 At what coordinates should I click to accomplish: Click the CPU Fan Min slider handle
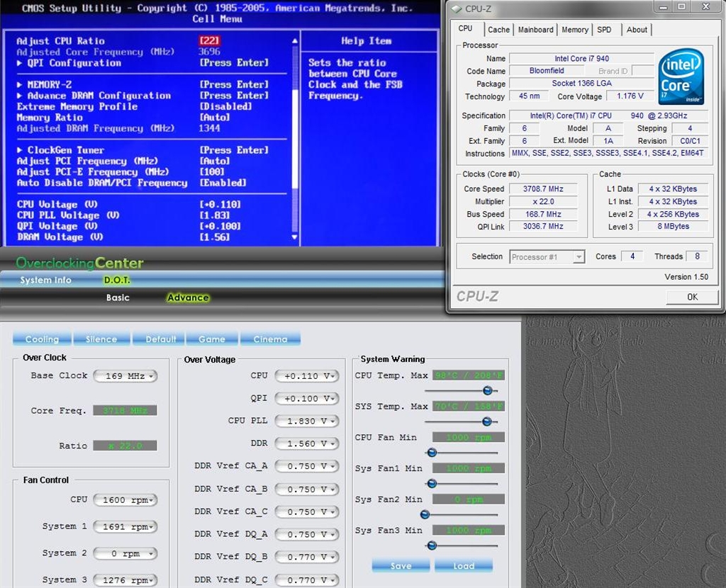coord(432,453)
